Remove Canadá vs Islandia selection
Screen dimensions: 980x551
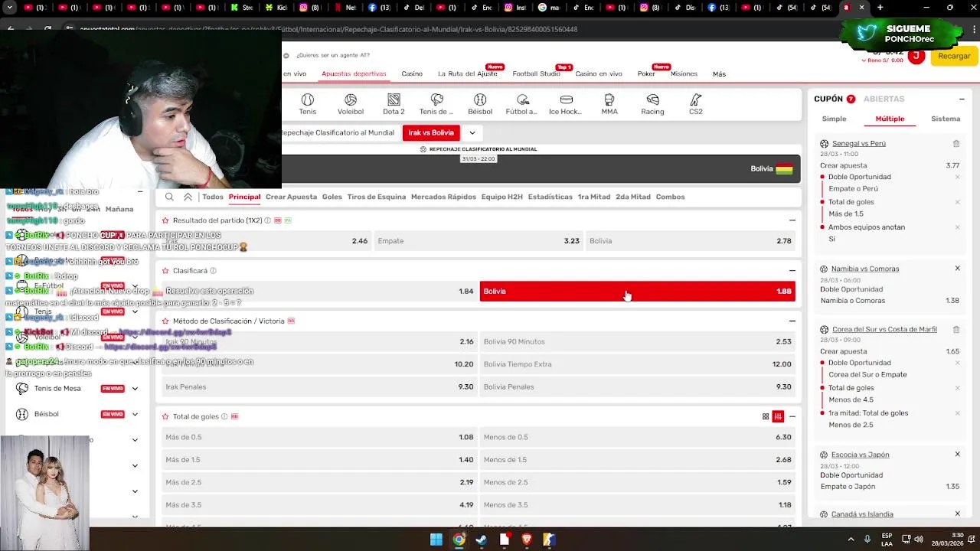[957, 514]
